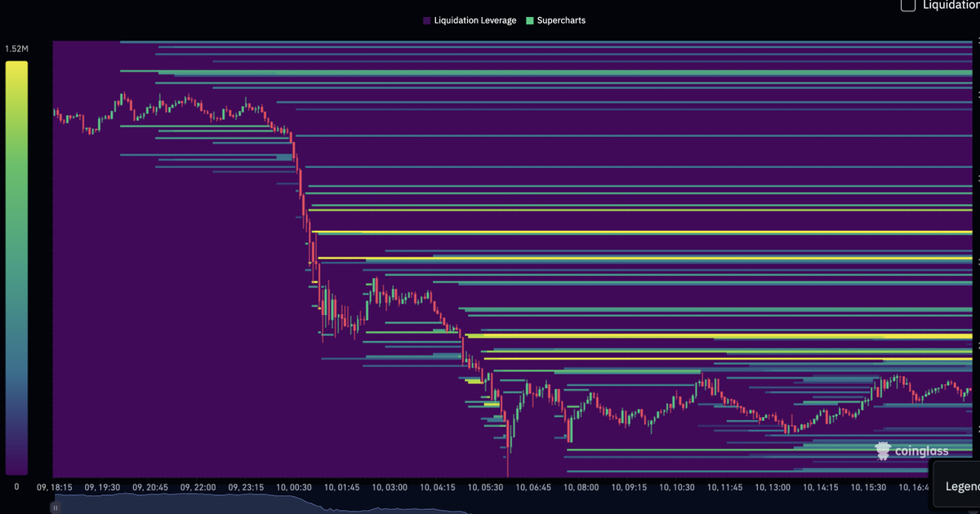
Task: Click the 10, 13:00 time axis label
Action: [773, 487]
